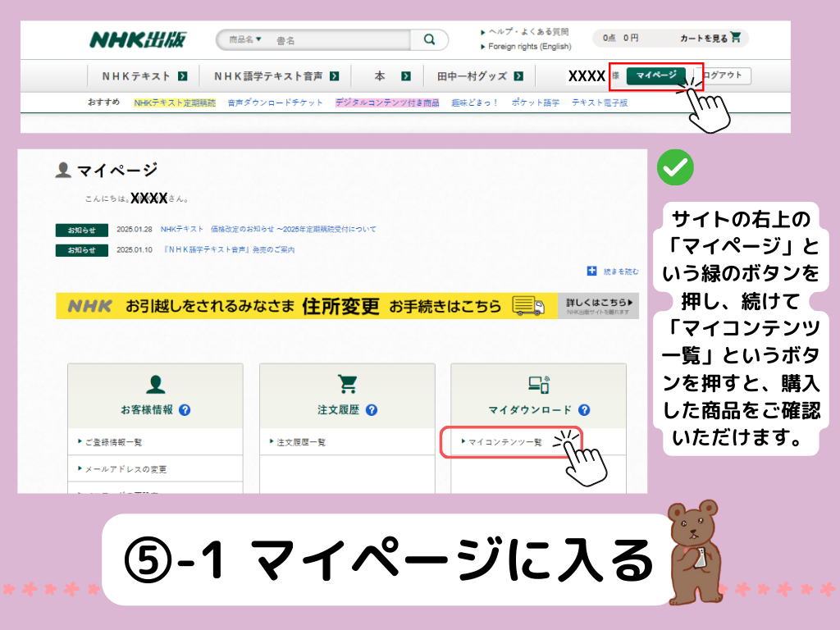Click 0点 0円 cart total text
Image resolution: width=840 pixels, height=630 pixels.
(620, 38)
